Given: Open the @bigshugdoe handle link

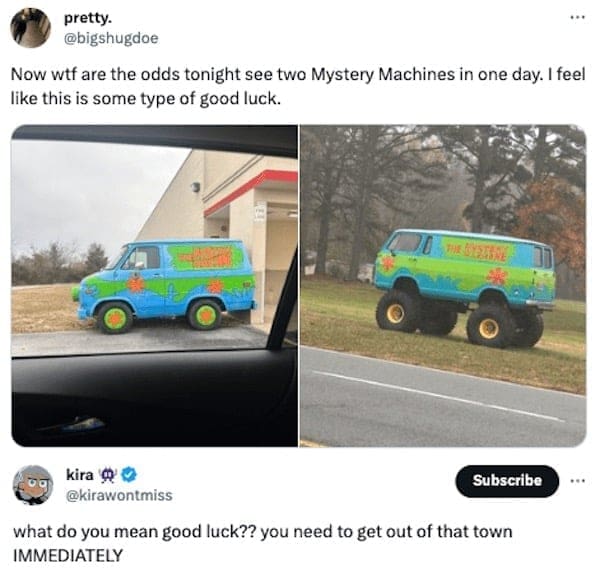Looking at the screenshot, I should [111, 38].
